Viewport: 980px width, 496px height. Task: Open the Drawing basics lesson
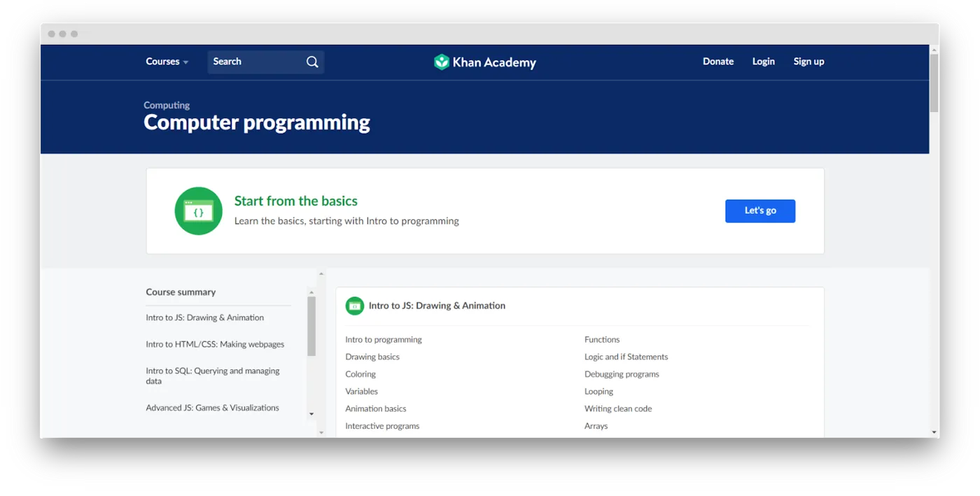coord(372,357)
